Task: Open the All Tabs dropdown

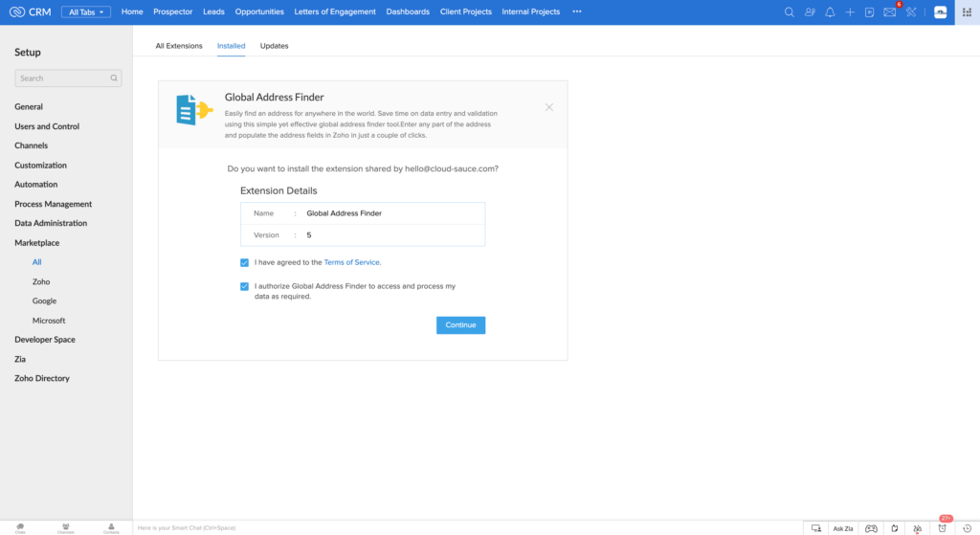Action: (85, 11)
